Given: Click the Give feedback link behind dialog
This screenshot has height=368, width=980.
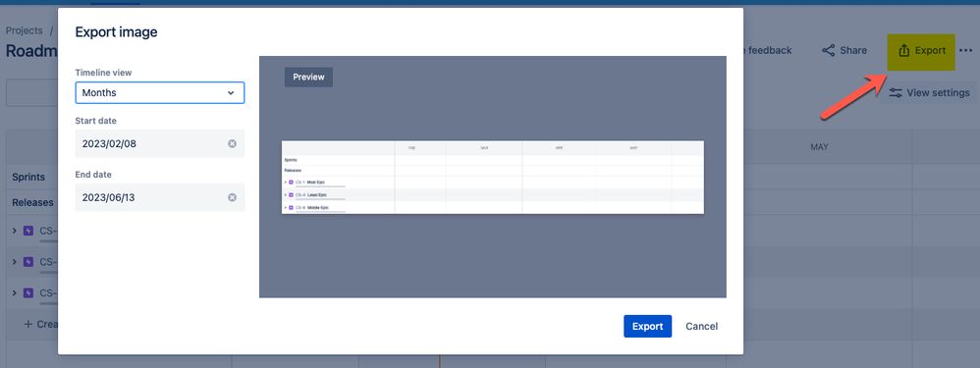Looking at the screenshot, I should click(x=768, y=51).
